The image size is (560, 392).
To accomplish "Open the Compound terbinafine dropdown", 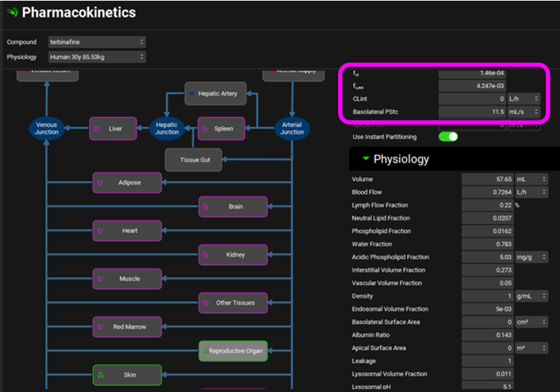I will click(x=96, y=42).
